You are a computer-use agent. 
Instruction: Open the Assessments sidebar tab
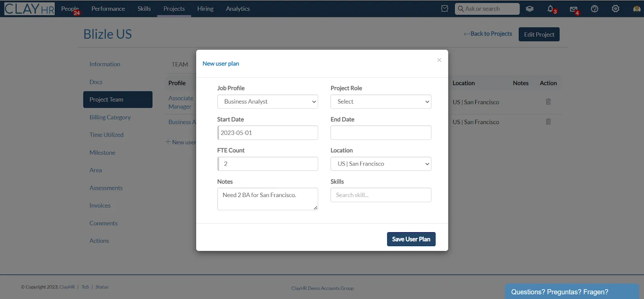coord(106,188)
